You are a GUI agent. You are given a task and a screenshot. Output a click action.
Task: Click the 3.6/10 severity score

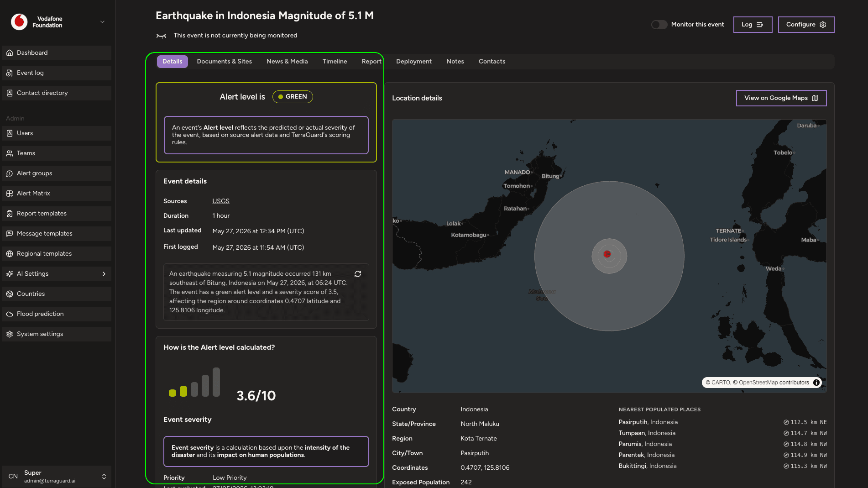coord(256,396)
